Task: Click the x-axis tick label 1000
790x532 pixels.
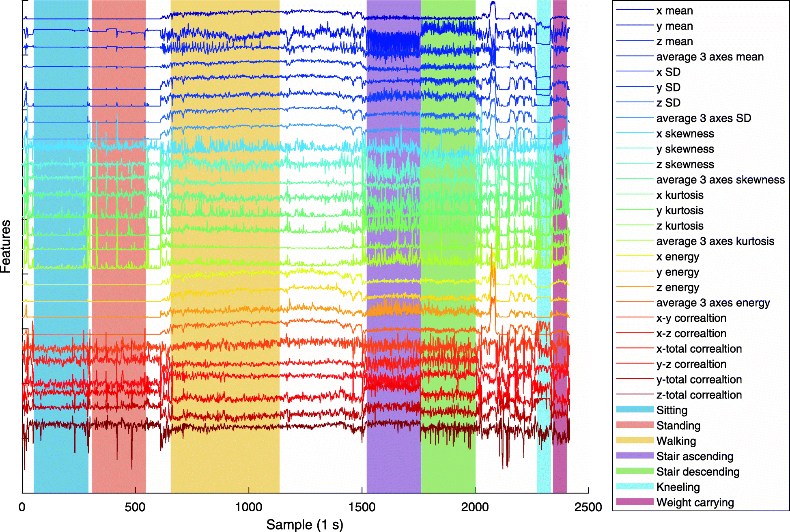Action: tap(248, 507)
